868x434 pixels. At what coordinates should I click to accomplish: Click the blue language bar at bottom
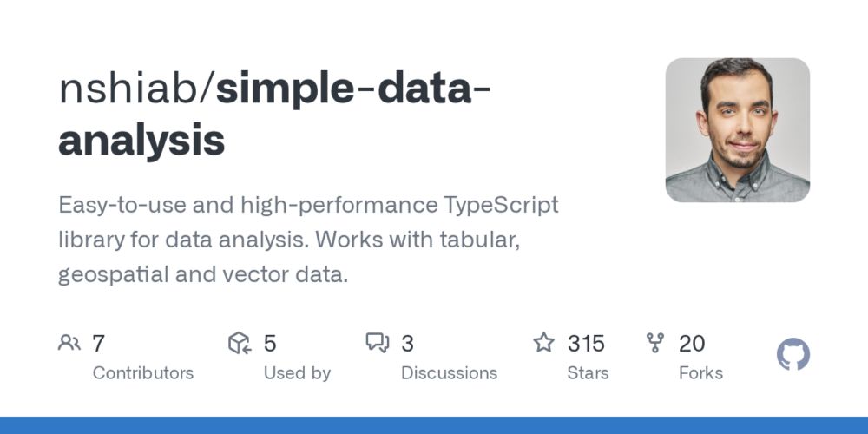(x=434, y=425)
